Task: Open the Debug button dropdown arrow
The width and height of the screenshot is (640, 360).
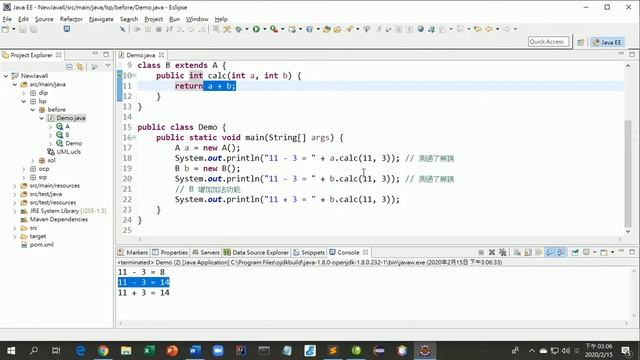Action: point(247,29)
